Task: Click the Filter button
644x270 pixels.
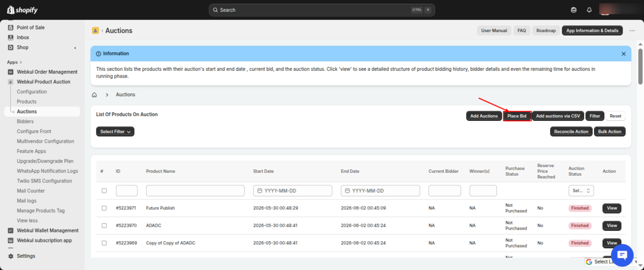Action: click(595, 116)
